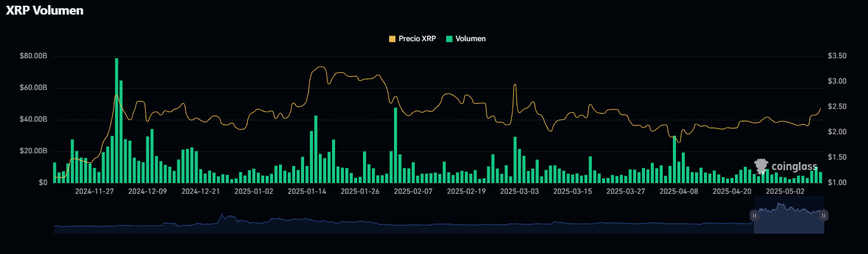This screenshot has width=868, height=254.
Task: Click the 2025-02-07 date label
Action: 413,191
